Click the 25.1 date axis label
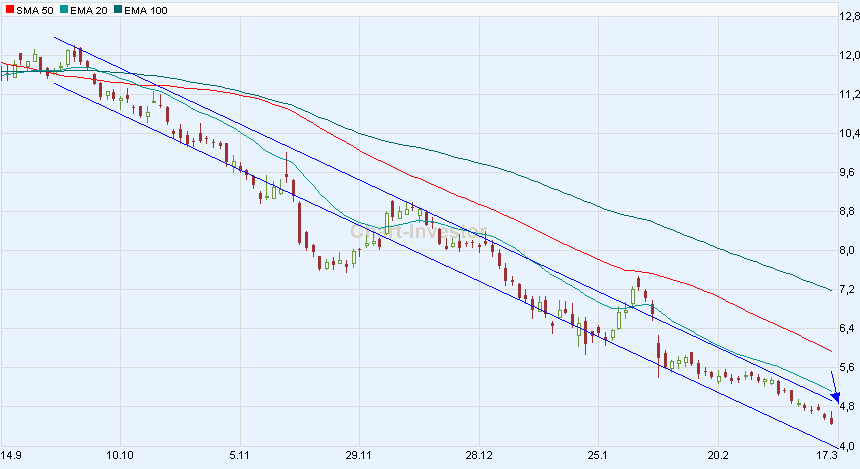This screenshot has height=469, width=860. 598,454
